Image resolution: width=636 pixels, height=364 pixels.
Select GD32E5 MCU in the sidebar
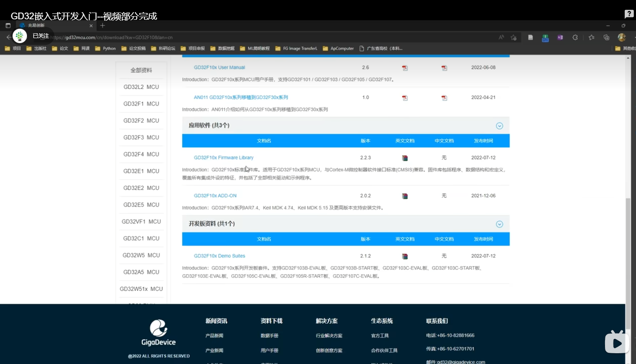pos(141,205)
